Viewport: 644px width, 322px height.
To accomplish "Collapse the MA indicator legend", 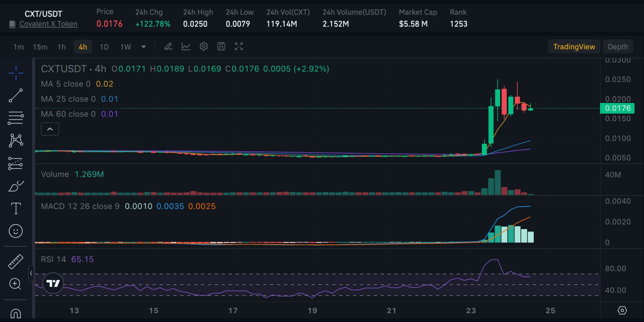I will click(50, 129).
